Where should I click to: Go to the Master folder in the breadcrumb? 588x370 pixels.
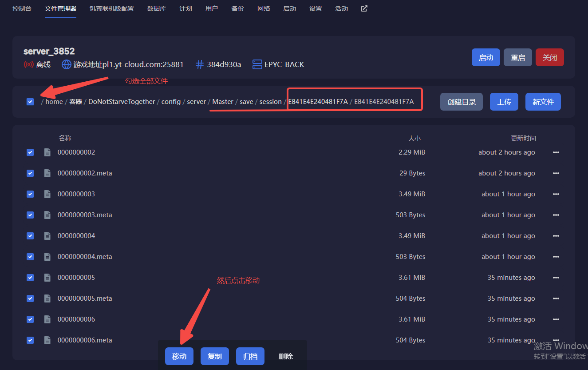pos(223,102)
